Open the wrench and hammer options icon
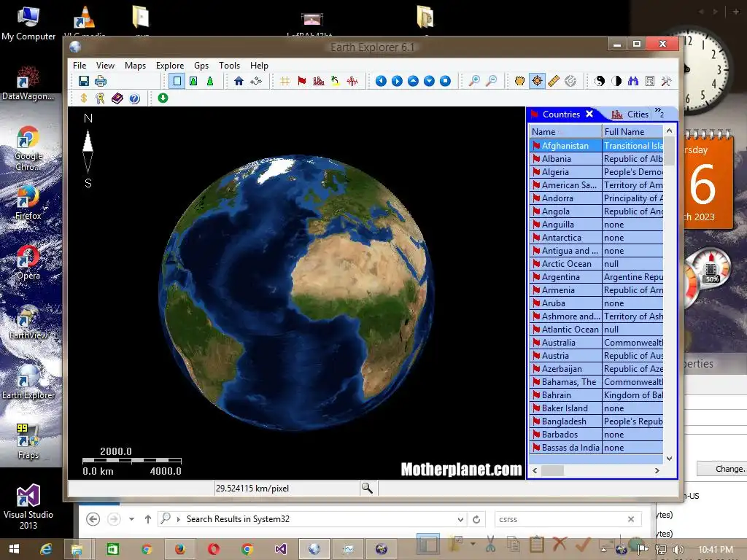Screen dimensions: 747x560 coord(666,81)
